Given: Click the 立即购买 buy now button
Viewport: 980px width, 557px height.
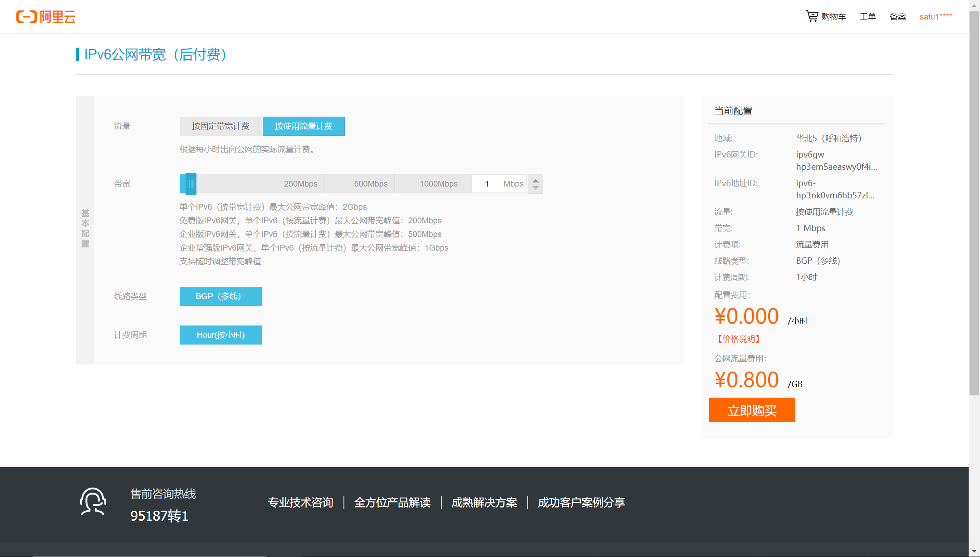Looking at the screenshot, I should click(752, 410).
